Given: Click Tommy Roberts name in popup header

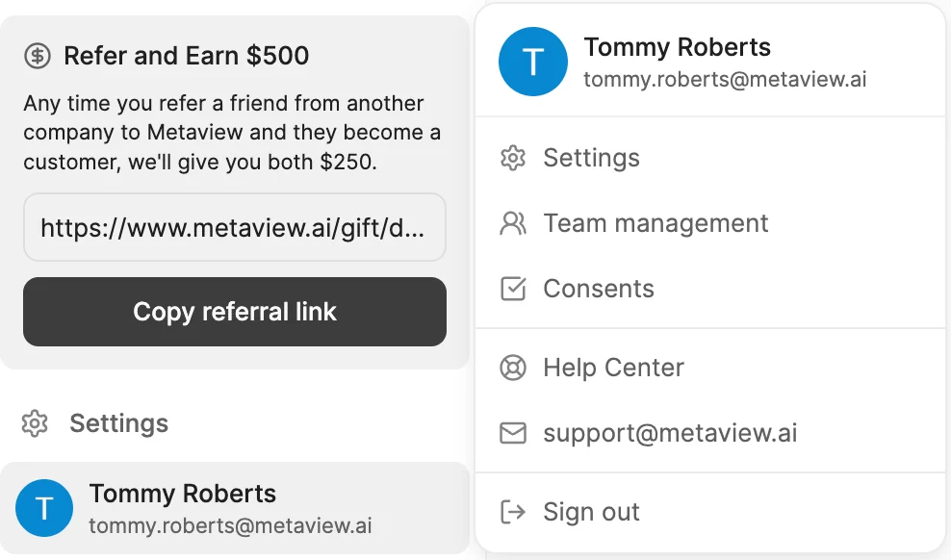Looking at the screenshot, I should 677,46.
